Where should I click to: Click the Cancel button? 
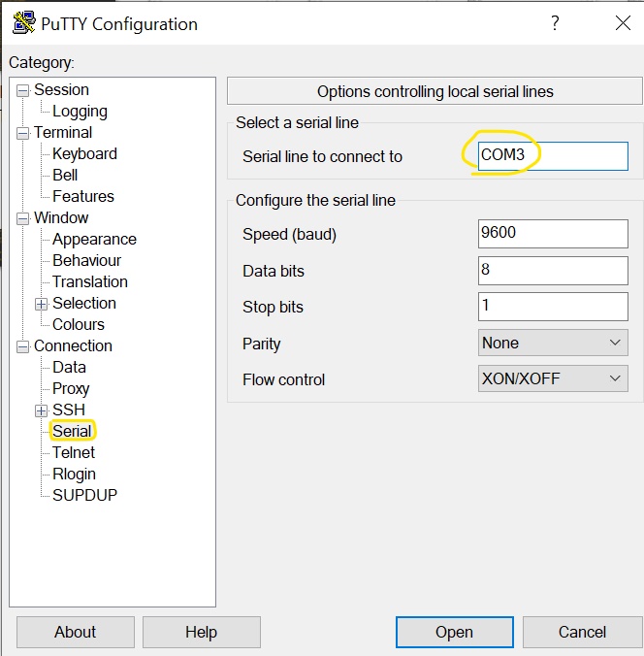[x=582, y=632]
